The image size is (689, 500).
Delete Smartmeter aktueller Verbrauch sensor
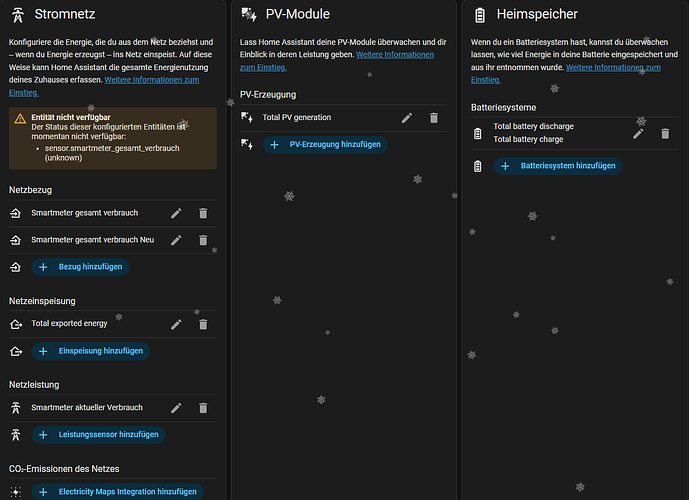(203, 407)
